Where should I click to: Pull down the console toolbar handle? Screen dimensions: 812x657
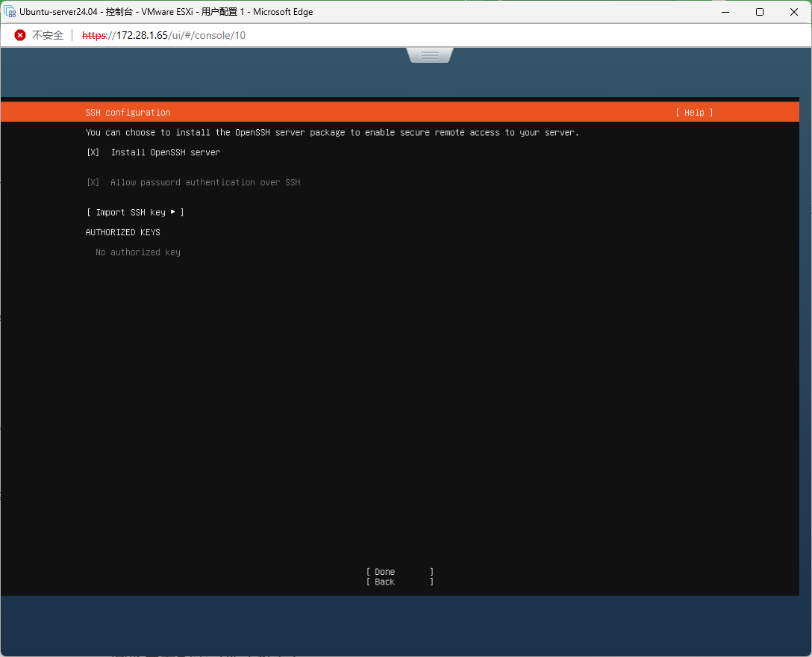coord(429,55)
